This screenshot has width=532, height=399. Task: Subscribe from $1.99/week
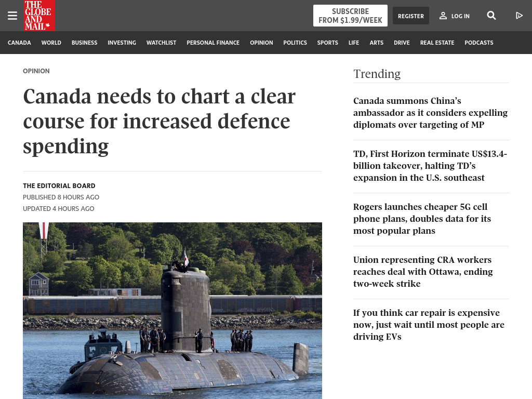point(350,16)
